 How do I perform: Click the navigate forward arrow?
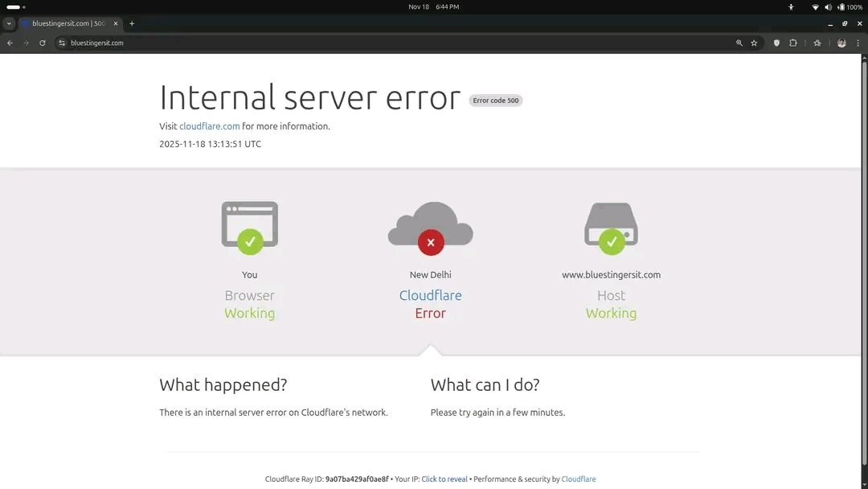[27, 43]
